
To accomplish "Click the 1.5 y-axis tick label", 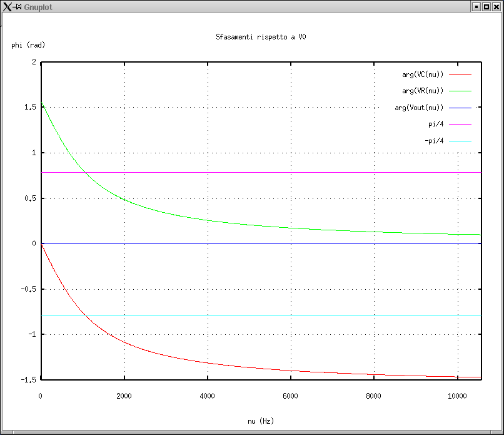I will pyautogui.click(x=29, y=108).
